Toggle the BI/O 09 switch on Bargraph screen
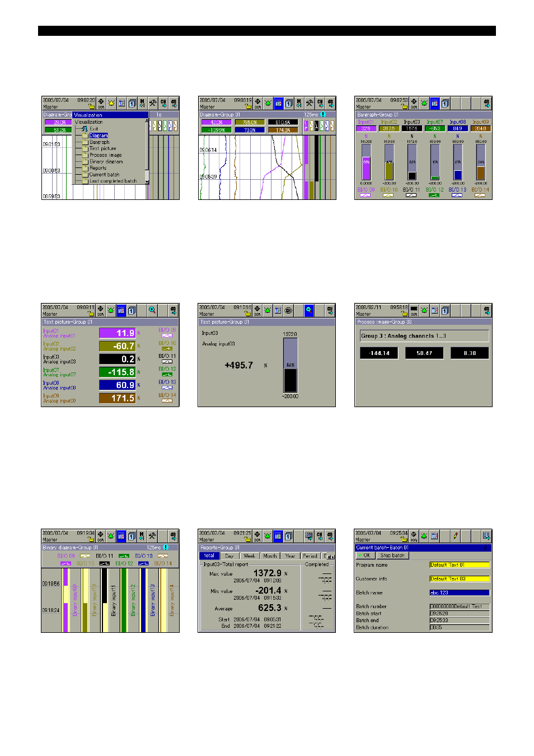Viewport: 534px width, 756px height. pos(366,195)
